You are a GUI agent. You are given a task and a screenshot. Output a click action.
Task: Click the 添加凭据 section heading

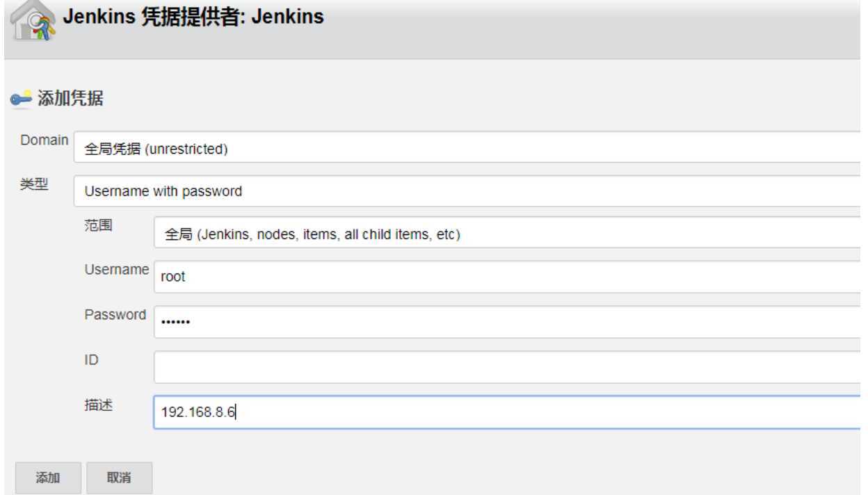click(x=70, y=99)
